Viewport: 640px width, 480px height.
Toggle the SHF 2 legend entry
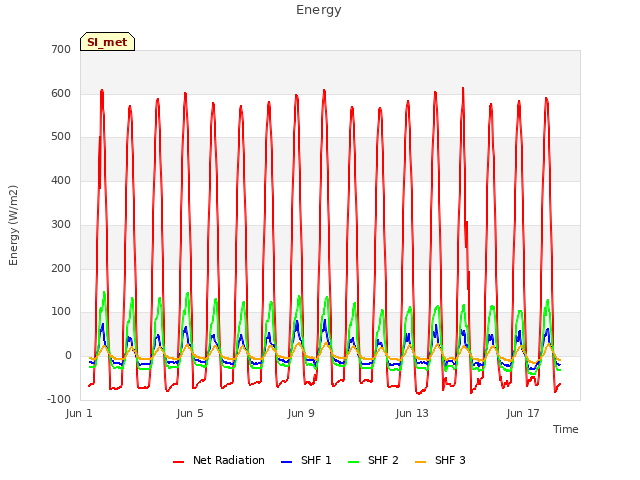[373, 460]
